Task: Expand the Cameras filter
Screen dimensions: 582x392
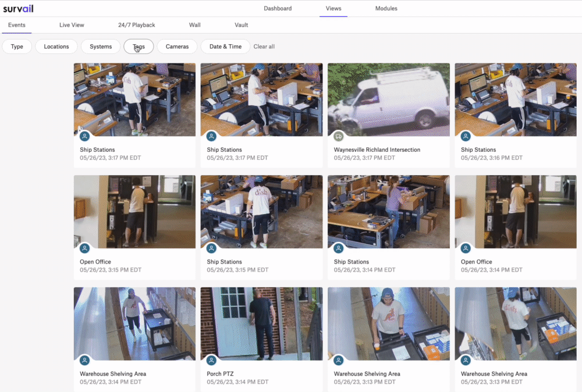Action: coord(177,47)
